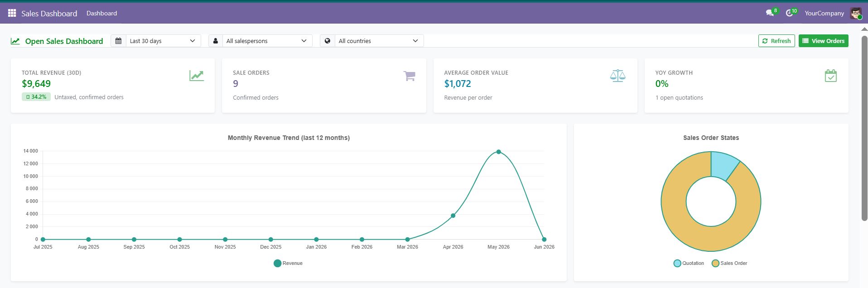Click the vertical page scrollbar thumb

pyautogui.click(x=864, y=128)
